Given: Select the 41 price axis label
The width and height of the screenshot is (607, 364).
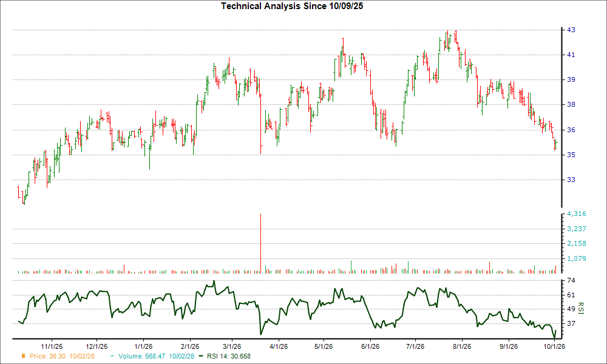Looking at the screenshot, I should click(x=571, y=55).
